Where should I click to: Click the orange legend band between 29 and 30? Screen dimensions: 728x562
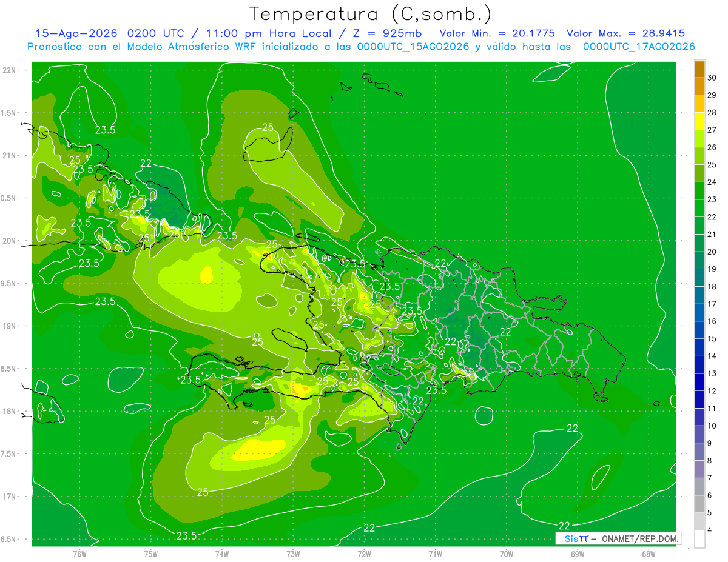(699, 86)
